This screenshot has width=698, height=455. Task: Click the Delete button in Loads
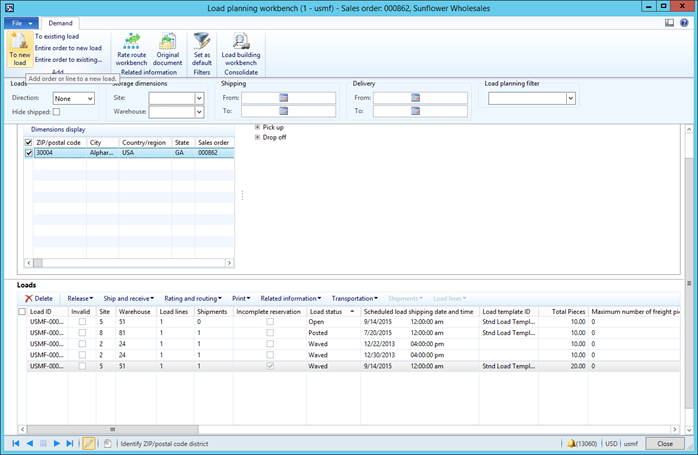38,298
